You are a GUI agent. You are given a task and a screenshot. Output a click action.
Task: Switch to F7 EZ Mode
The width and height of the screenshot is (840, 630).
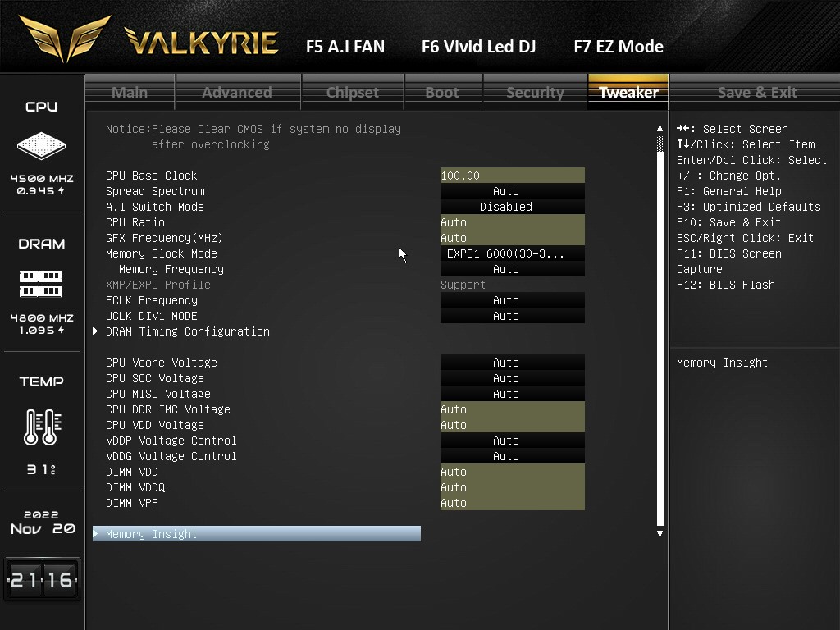click(619, 47)
